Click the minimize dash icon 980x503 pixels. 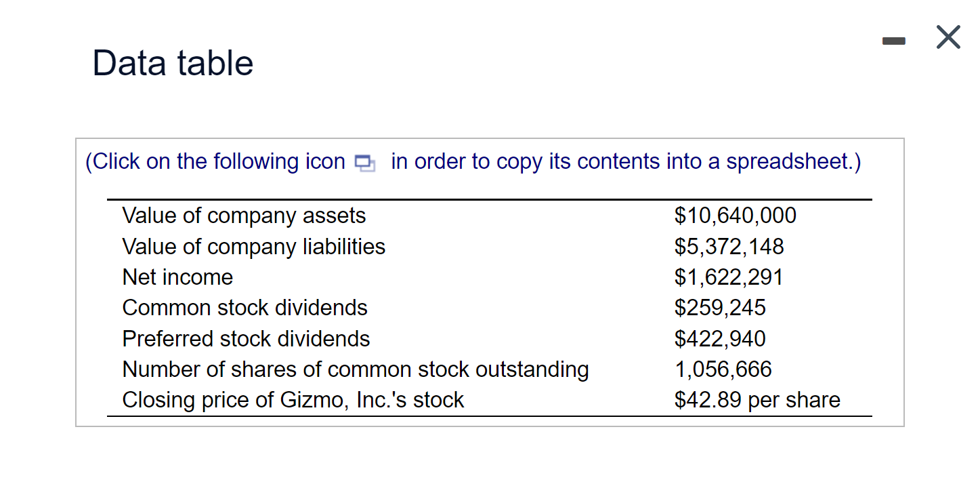893,39
